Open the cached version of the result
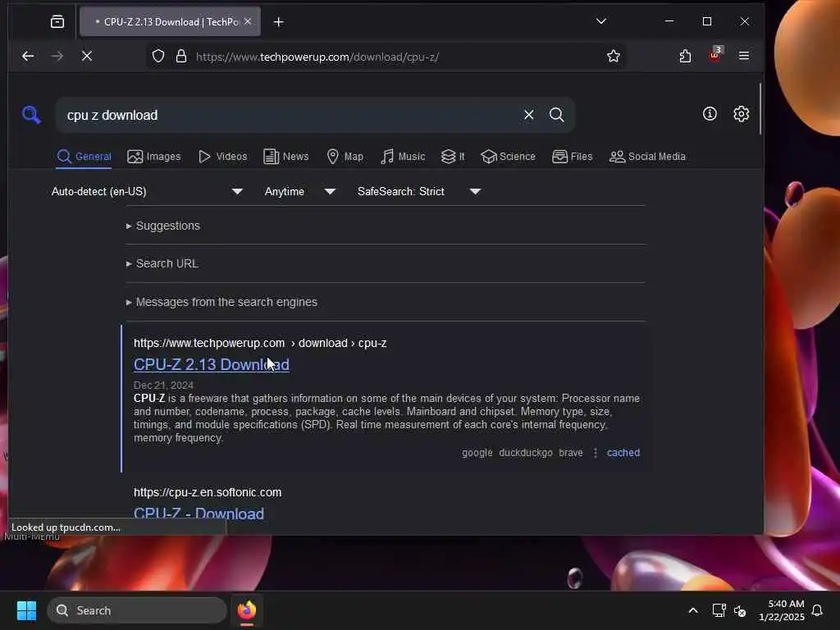 click(x=623, y=453)
